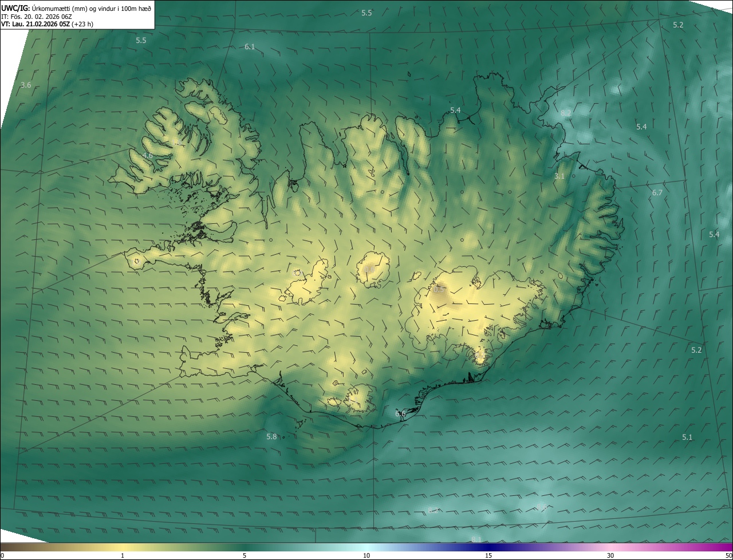Select the 6.7 value off the east coast
Viewport: 733px width, 560px height.
[657, 193]
